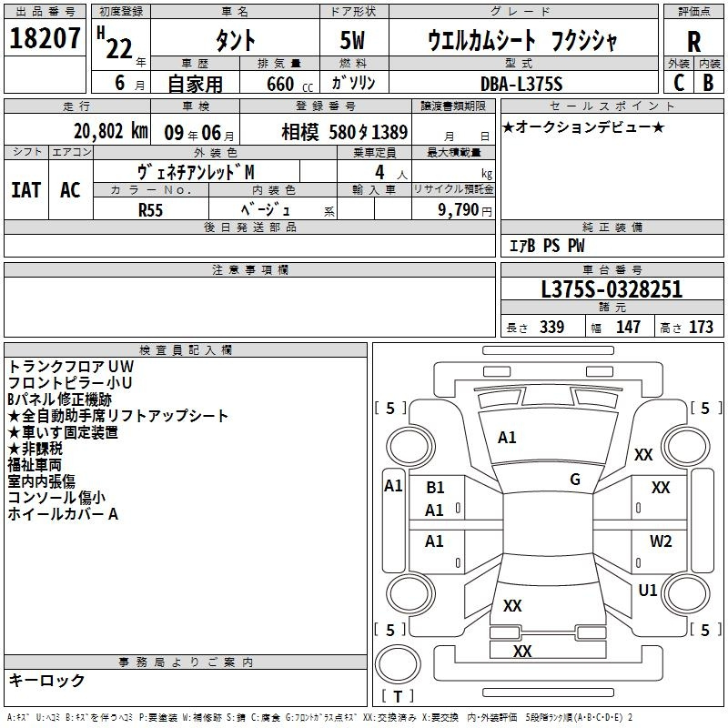The image size is (728, 728).
Task: Click the A1 mark on the hood
Action: [507, 438]
